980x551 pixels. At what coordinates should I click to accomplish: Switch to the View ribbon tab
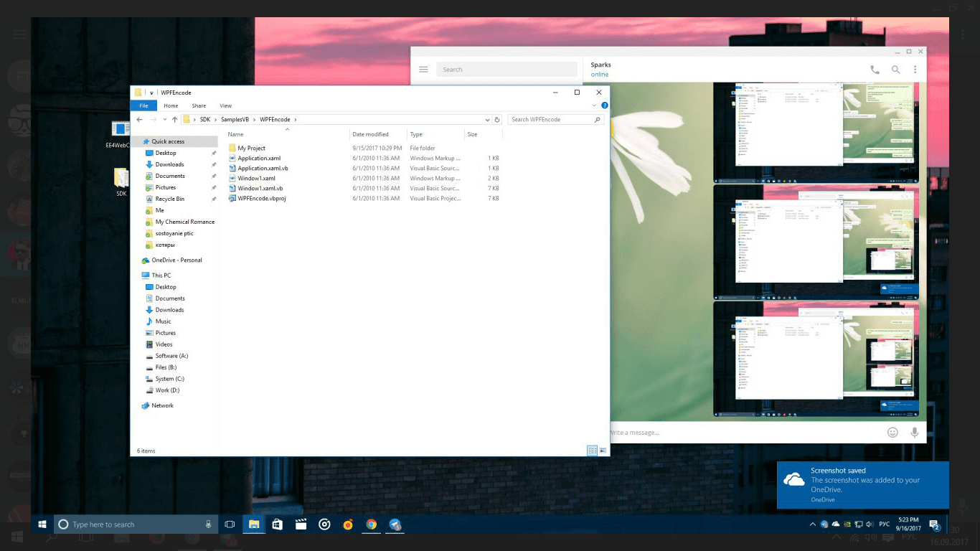click(x=225, y=105)
